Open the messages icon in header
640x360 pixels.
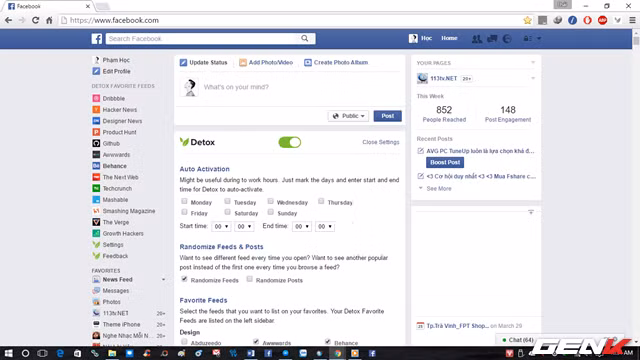(492, 38)
